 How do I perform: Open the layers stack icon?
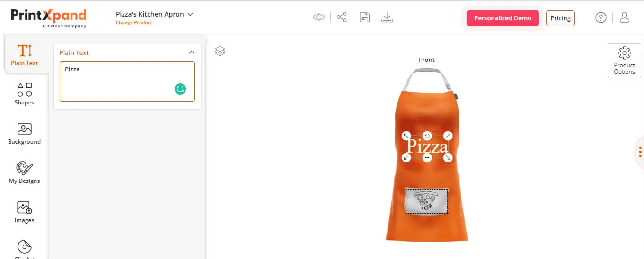click(220, 51)
